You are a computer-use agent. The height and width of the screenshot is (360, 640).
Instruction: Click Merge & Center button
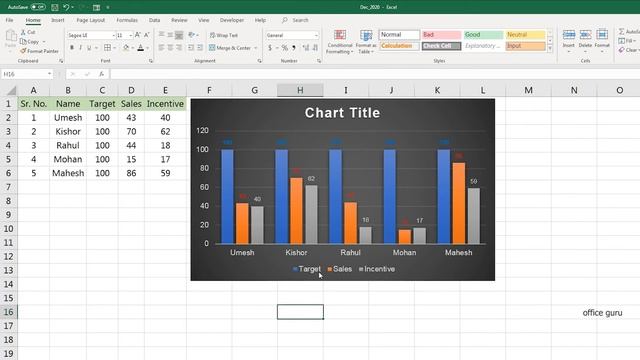coord(230,48)
